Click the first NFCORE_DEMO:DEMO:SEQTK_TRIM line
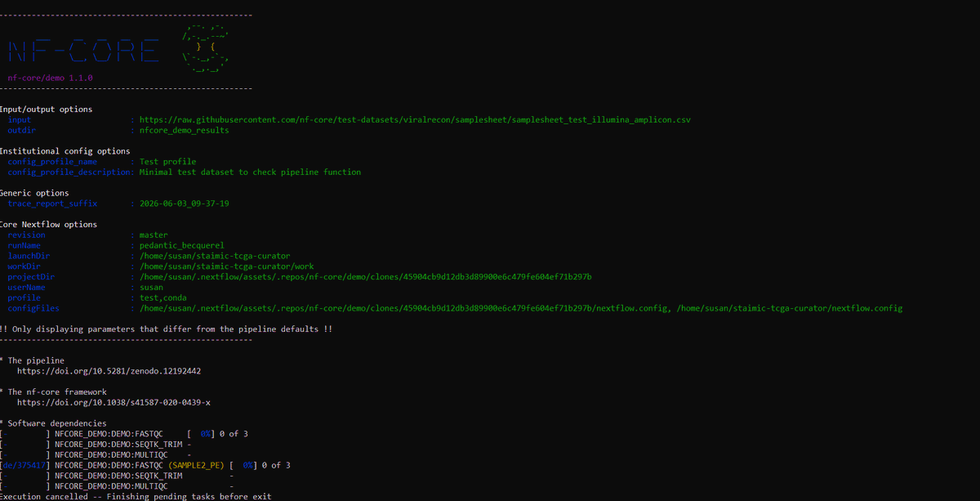The height and width of the screenshot is (501, 980). [95, 445]
